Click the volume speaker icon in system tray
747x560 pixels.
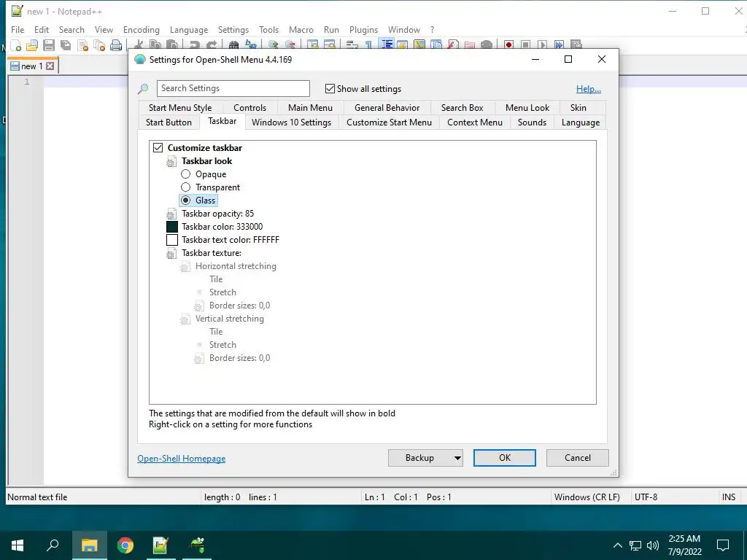click(x=653, y=545)
